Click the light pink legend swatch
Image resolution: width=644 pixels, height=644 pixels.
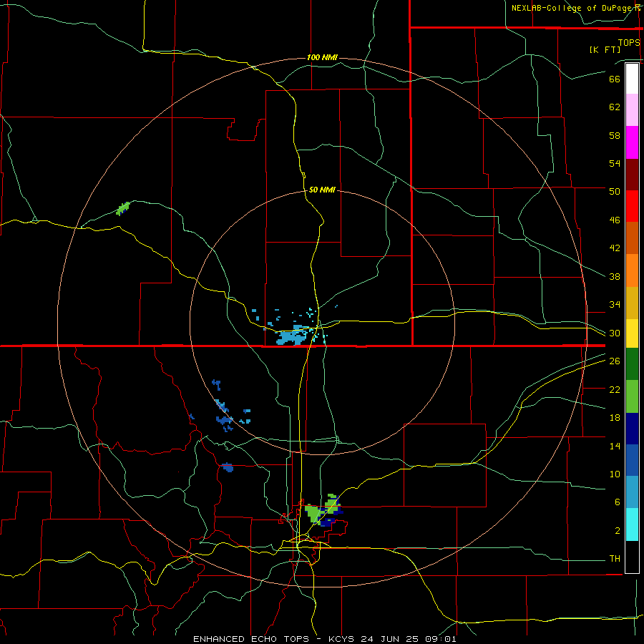[632, 109]
